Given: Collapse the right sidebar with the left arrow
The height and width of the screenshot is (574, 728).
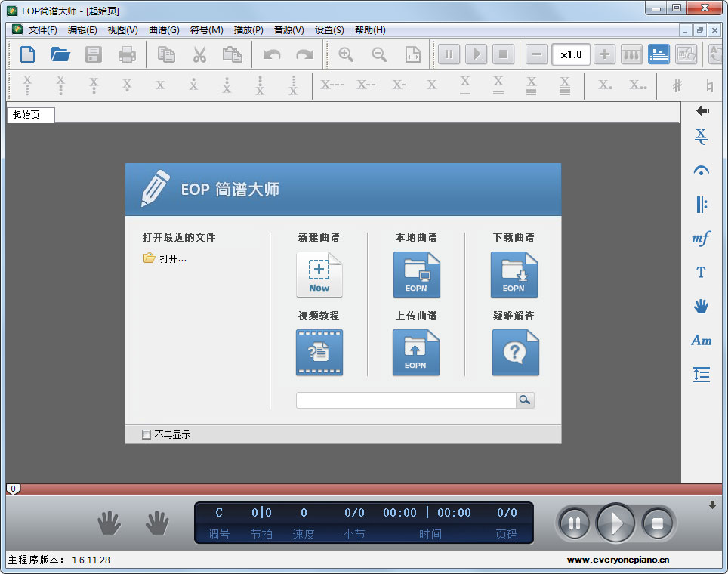Looking at the screenshot, I should (702, 111).
